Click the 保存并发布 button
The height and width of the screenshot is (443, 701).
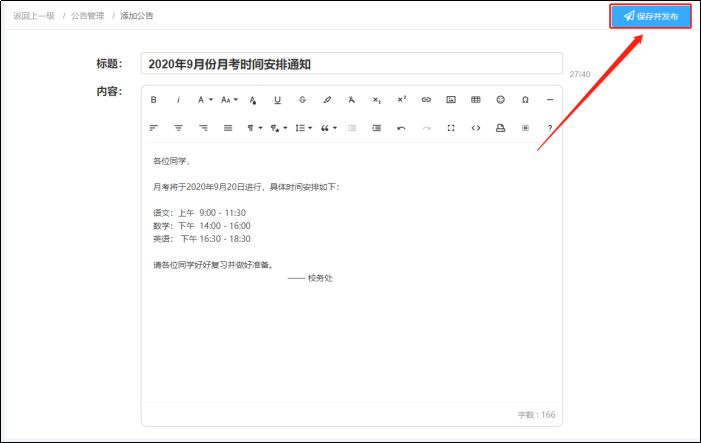click(x=650, y=16)
